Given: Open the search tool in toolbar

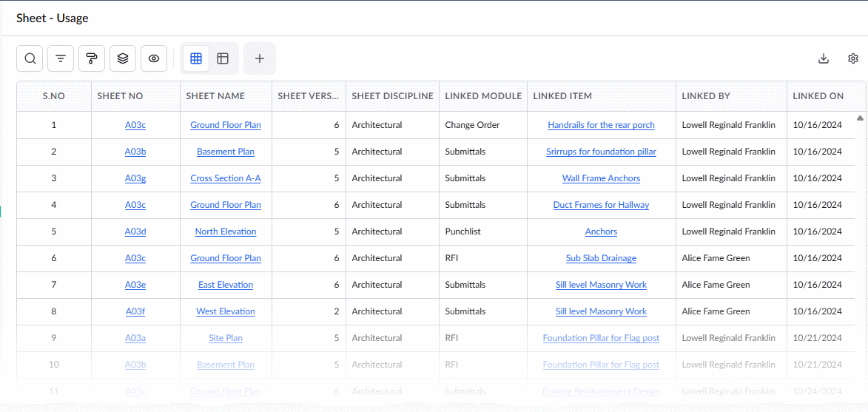Looking at the screenshot, I should [30, 58].
